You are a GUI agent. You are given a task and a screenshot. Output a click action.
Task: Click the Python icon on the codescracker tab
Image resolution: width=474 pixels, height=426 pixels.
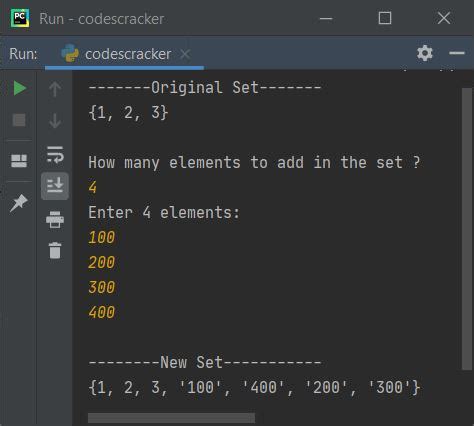pyautogui.click(x=70, y=53)
